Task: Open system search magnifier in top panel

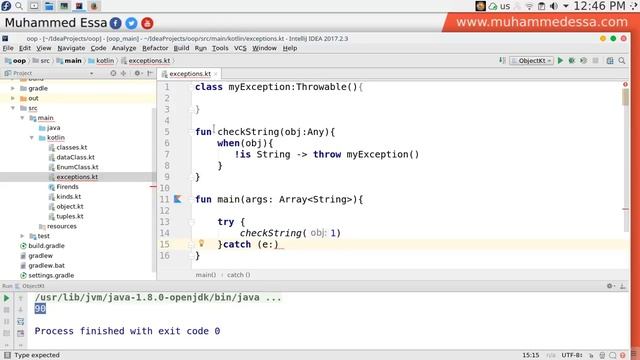Action: (19, 6)
